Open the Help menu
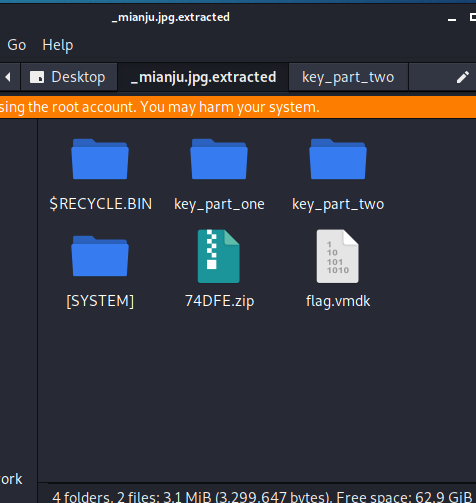Image resolution: width=476 pixels, height=503 pixels. (58, 45)
